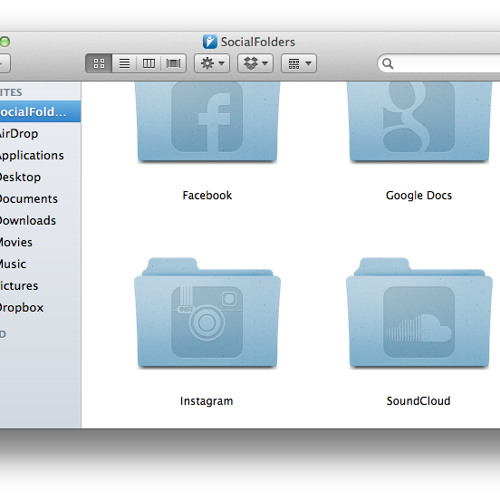The height and width of the screenshot is (500, 500).
Task: Select SocialFolders in the sidebar
Action: (x=40, y=112)
